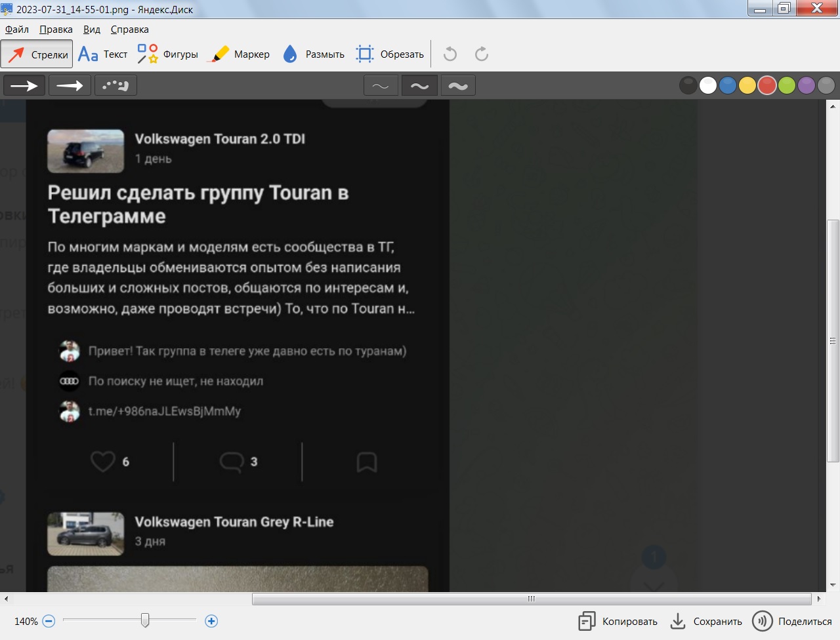The image size is (840, 640).
Task: Click the heading "Решил сделать группу Touran в Телеграмме"
Action: [198, 205]
